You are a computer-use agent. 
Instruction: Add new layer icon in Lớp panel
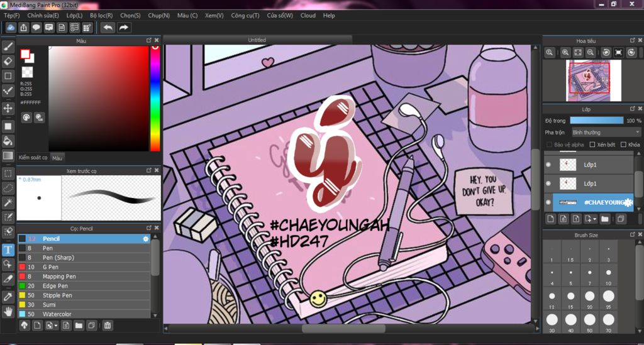(x=550, y=219)
